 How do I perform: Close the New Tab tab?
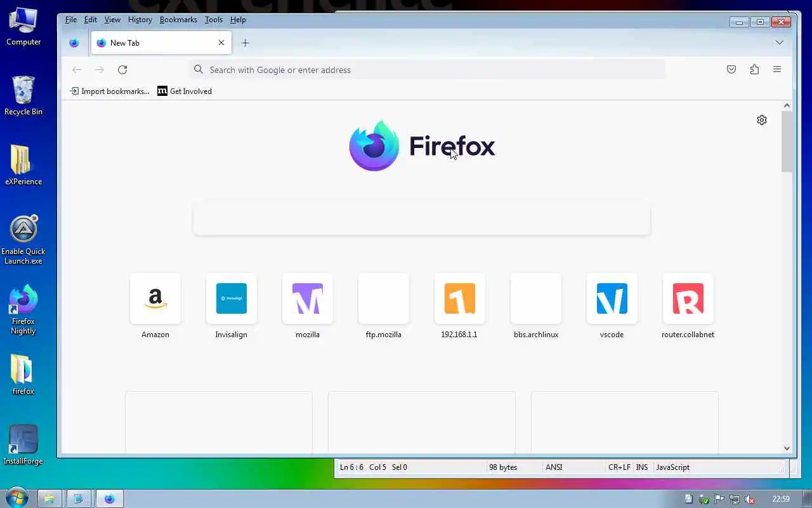pyautogui.click(x=221, y=43)
